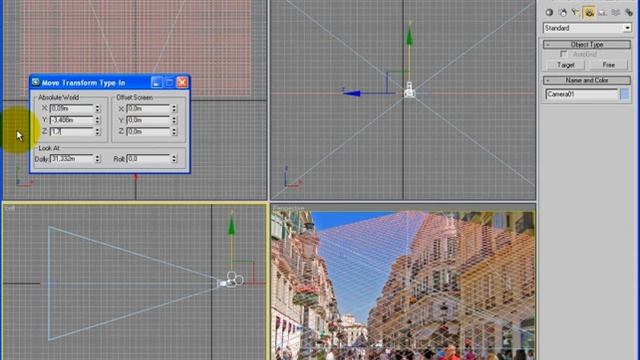Select the Geometry category icon in Create panel

click(549, 13)
